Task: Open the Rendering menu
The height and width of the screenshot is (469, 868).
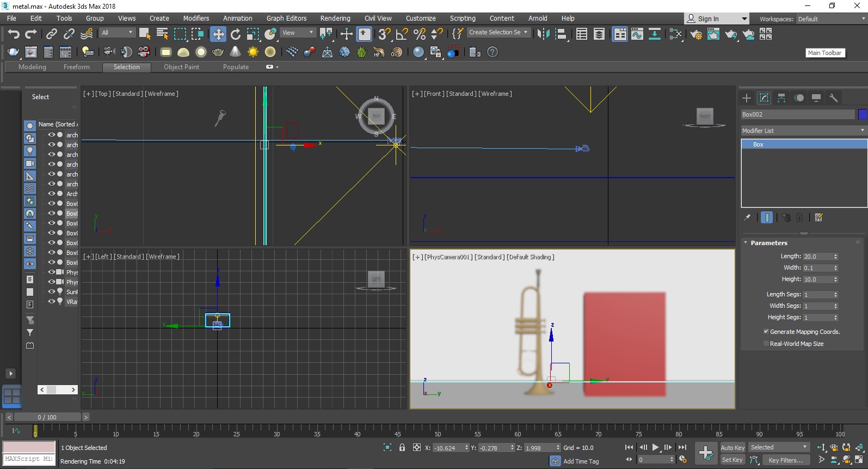Action: pyautogui.click(x=335, y=19)
